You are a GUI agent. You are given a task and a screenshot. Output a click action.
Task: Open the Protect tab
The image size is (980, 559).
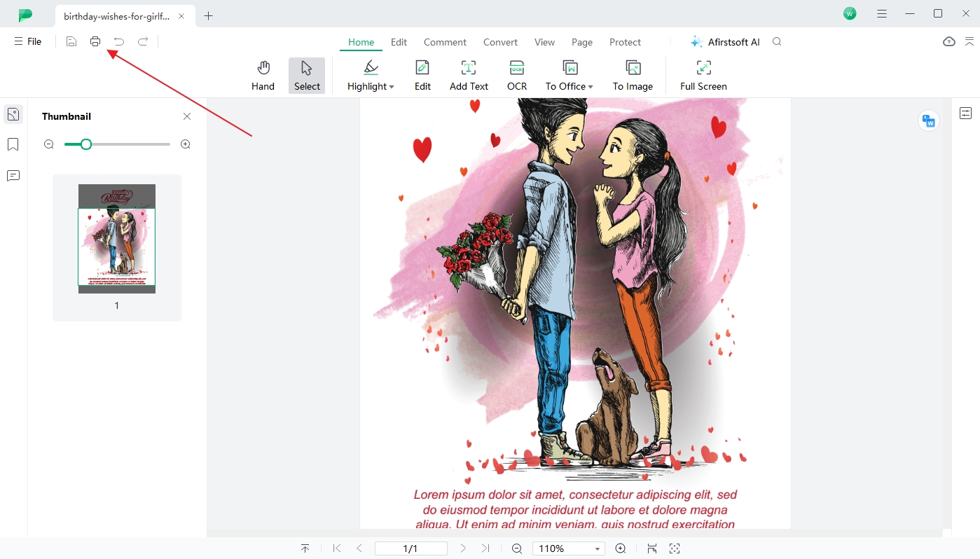pos(625,42)
